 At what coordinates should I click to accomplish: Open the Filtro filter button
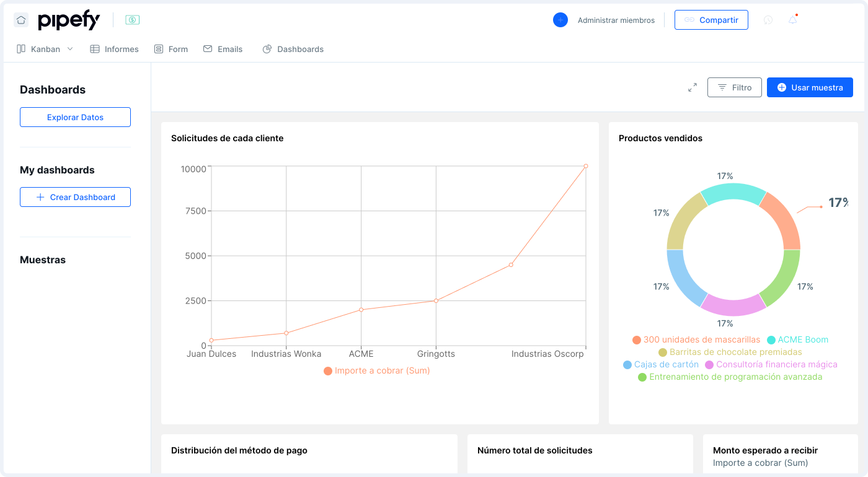[x=734, y=87]
